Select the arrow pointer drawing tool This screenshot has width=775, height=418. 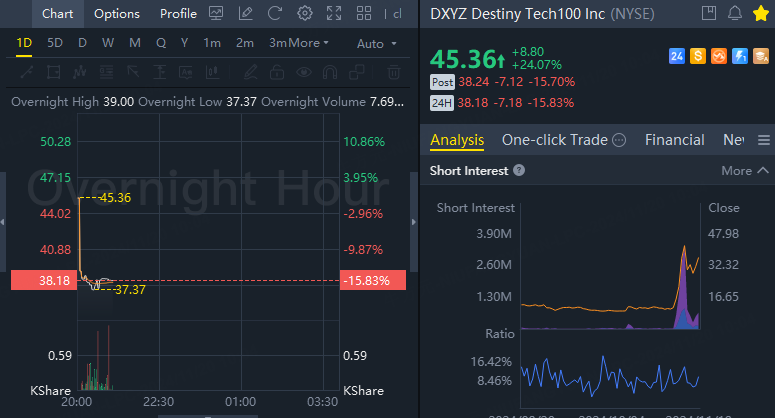[133, 73]
